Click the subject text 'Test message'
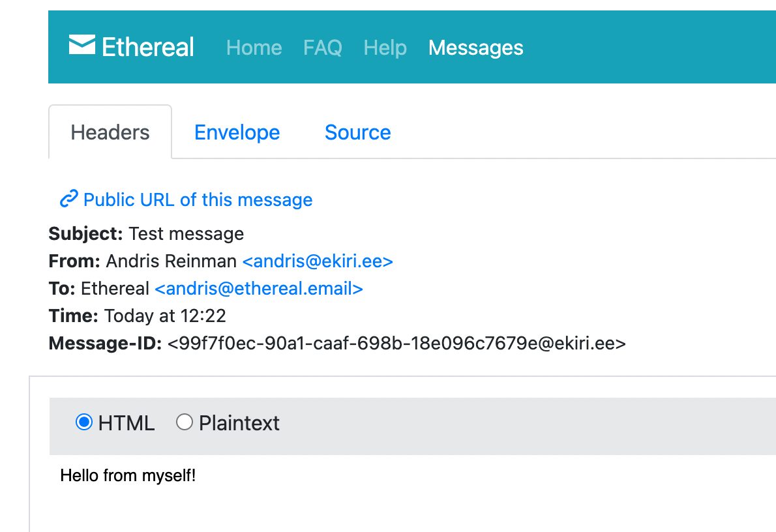Image resolution: width=776 pixels, height=532 pixels. (x=186, y=233)
